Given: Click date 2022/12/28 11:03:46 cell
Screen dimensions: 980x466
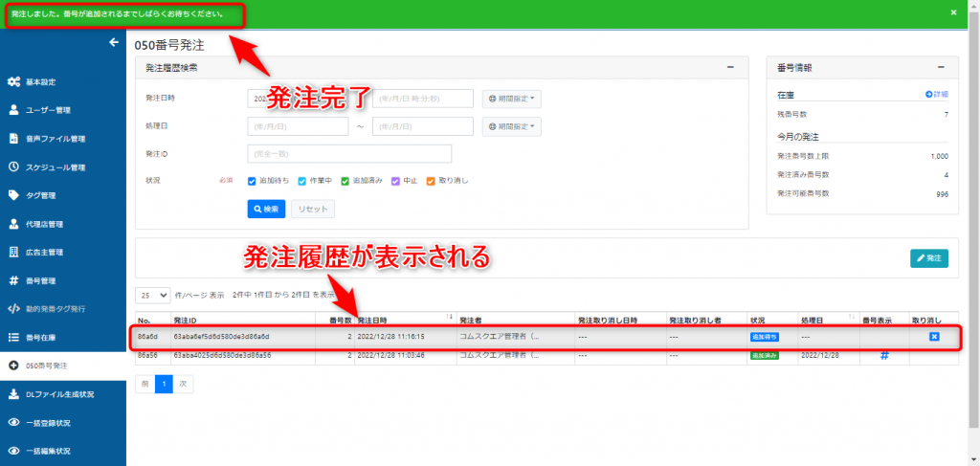Looking at the screenshot, I should 390,355.
